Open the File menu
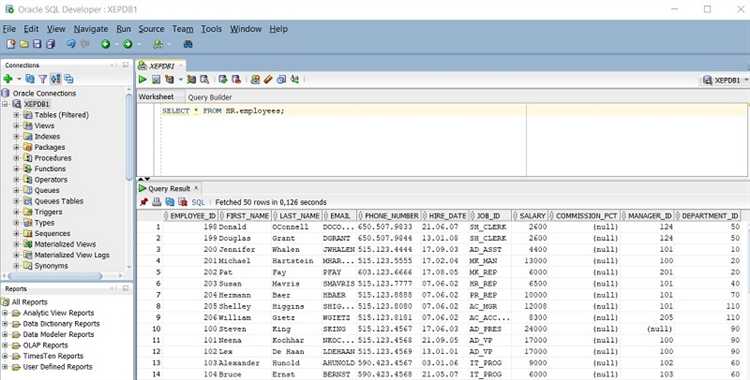 (9, 29)
